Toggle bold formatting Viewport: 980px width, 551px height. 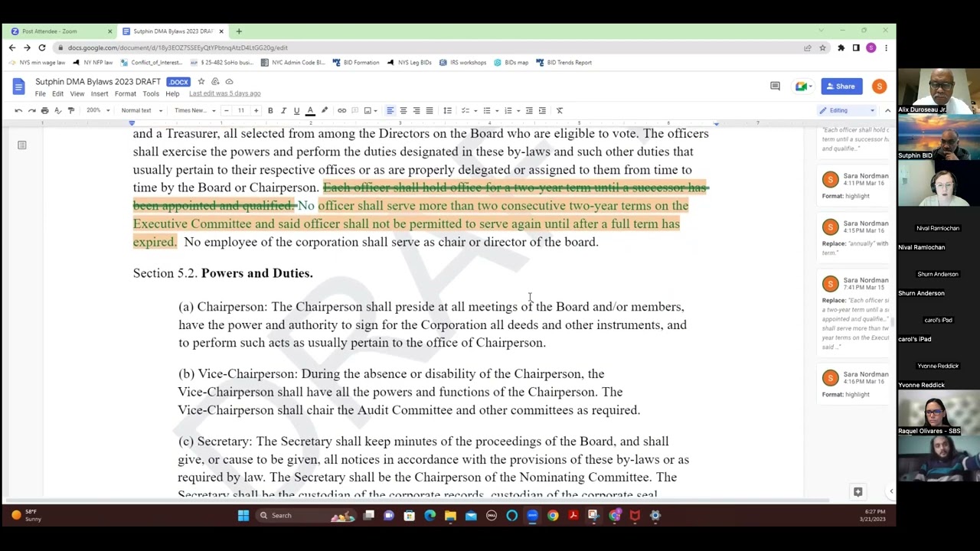pyautogui.click(x=270, y=110)
